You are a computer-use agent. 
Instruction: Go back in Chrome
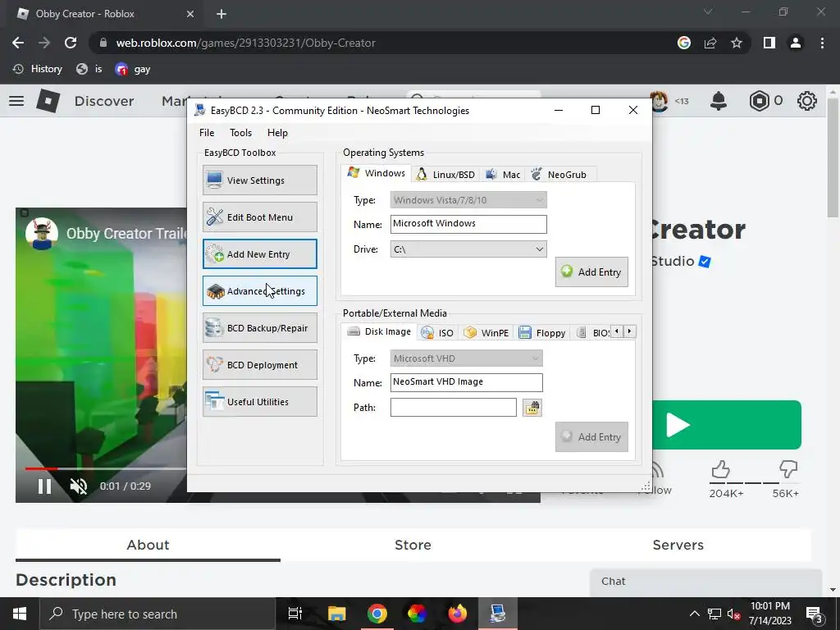click(18, 43)
